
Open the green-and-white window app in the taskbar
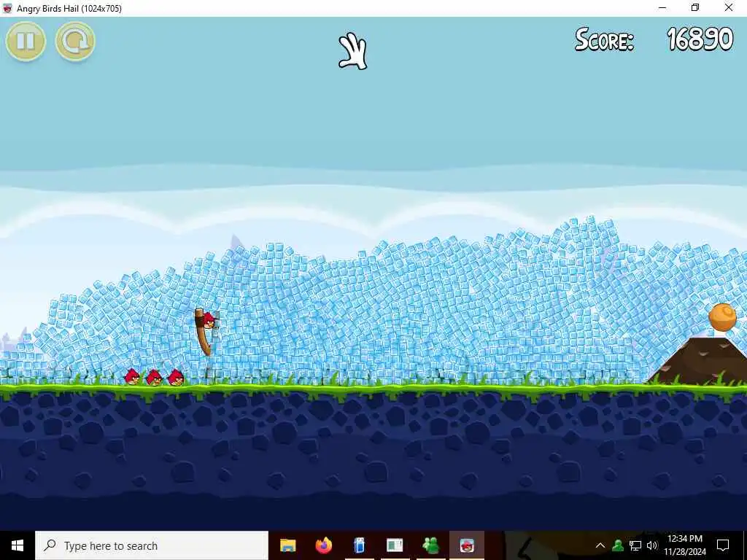click(395, 545)
